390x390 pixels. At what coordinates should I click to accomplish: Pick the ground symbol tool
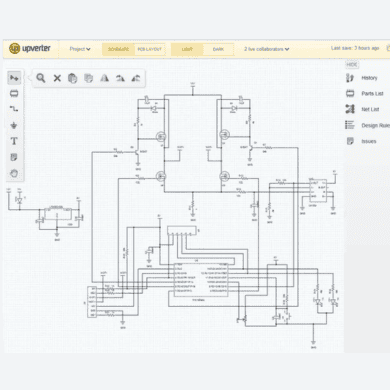14,125
